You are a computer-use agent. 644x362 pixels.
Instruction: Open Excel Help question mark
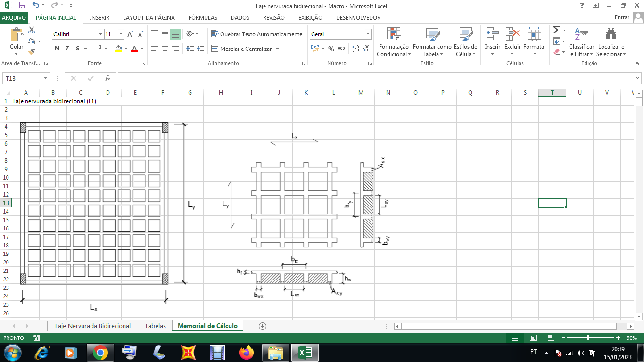click(x=582, y=5)
